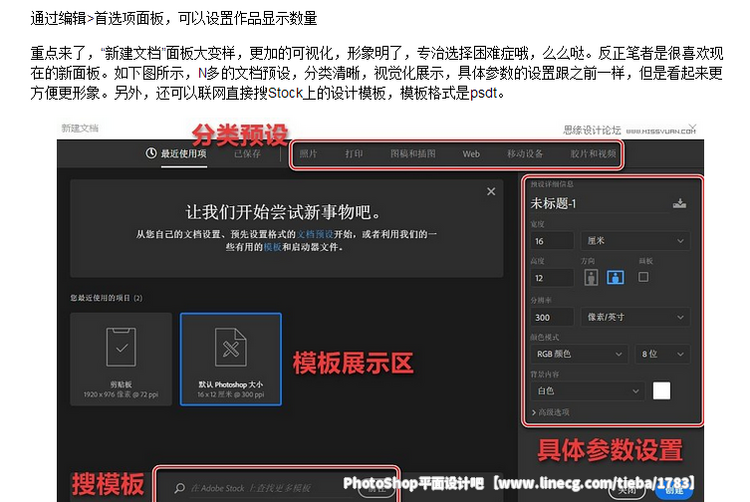The image size is (750, 502).
Task: Open the 8 位 bit depth dropdown
Action: 662,354
